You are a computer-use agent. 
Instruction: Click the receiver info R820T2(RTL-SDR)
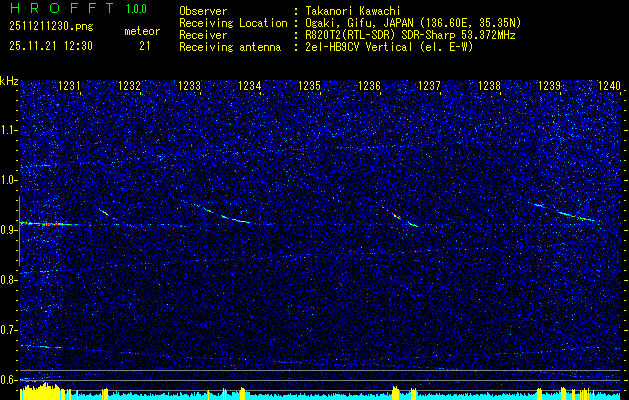coord(352,35)
